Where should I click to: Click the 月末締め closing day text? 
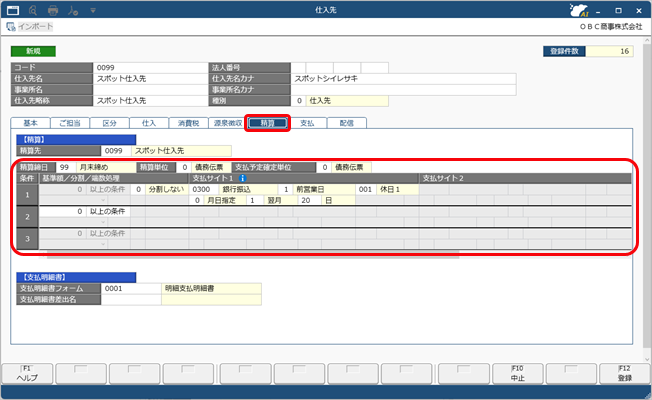pos(94,167)
